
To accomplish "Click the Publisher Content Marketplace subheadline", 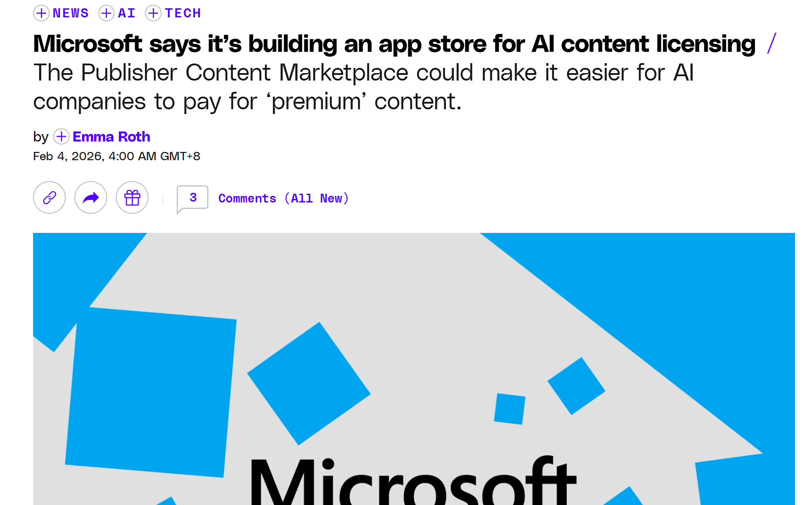I will coord(363,87).
